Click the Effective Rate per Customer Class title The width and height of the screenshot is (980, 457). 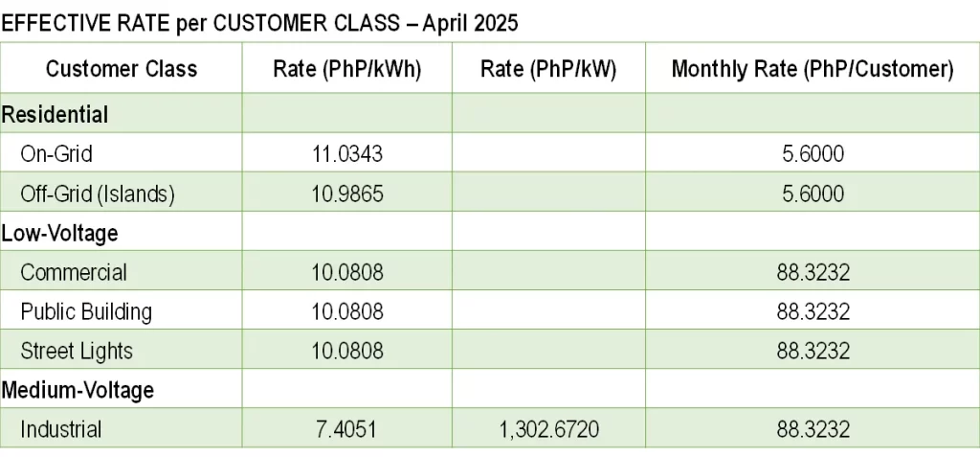(259, 23)
